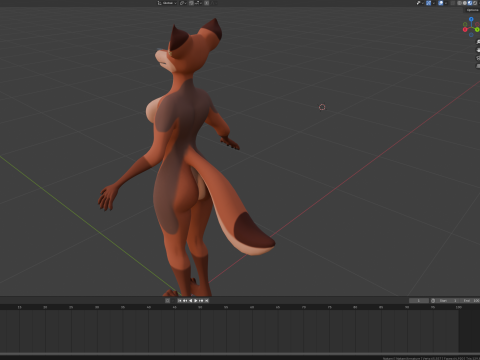Click the green Y axis on navigation gizmo
This screenshot has height=360, width=480.
tap(477, 29)
